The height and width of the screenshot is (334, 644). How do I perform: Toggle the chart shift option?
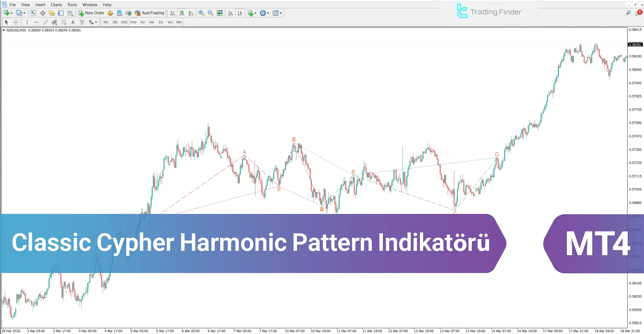pos(240,13)
